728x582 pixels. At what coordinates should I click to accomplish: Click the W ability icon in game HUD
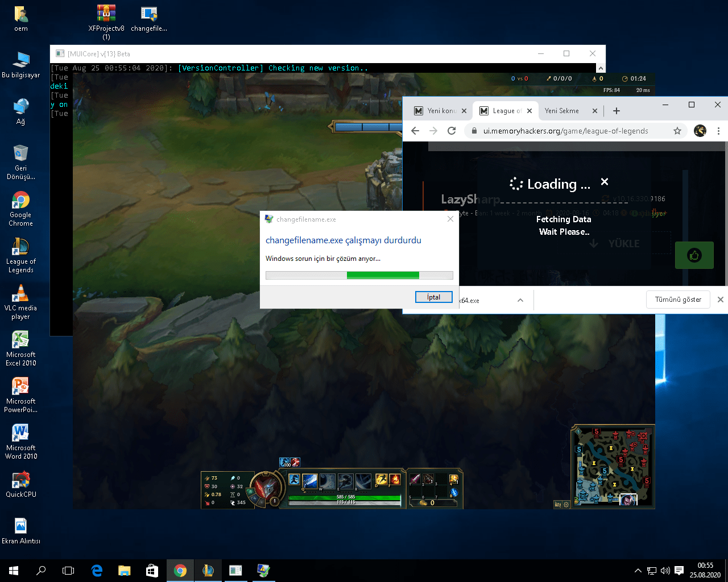pyautogui.click(x=328, y=481)
